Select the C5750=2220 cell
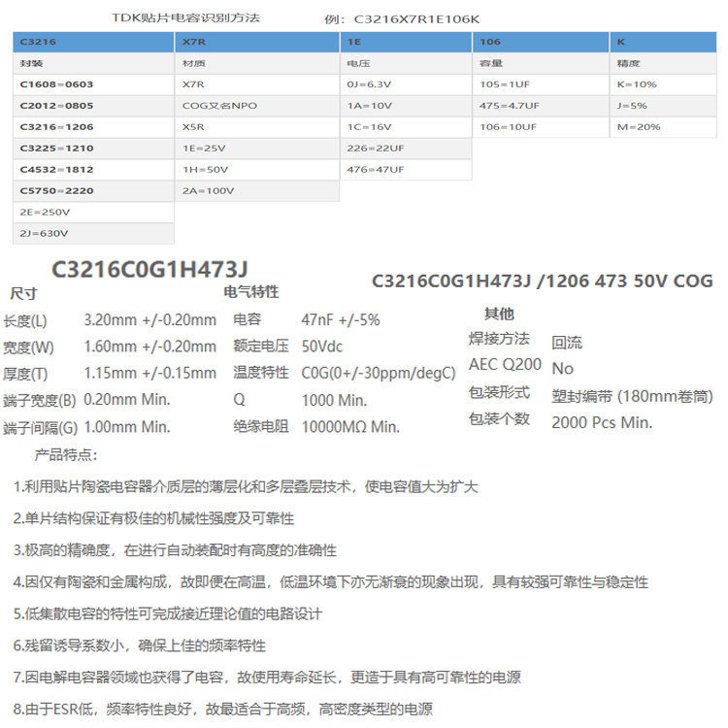This screenshot has width=728, height=728. (93, 191)
